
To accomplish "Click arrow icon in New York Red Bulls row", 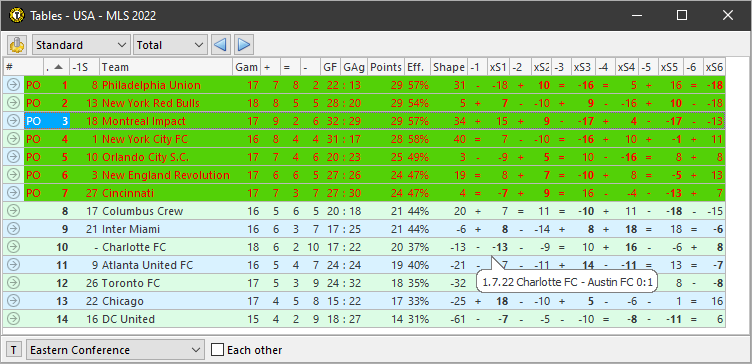I will 13,103.
